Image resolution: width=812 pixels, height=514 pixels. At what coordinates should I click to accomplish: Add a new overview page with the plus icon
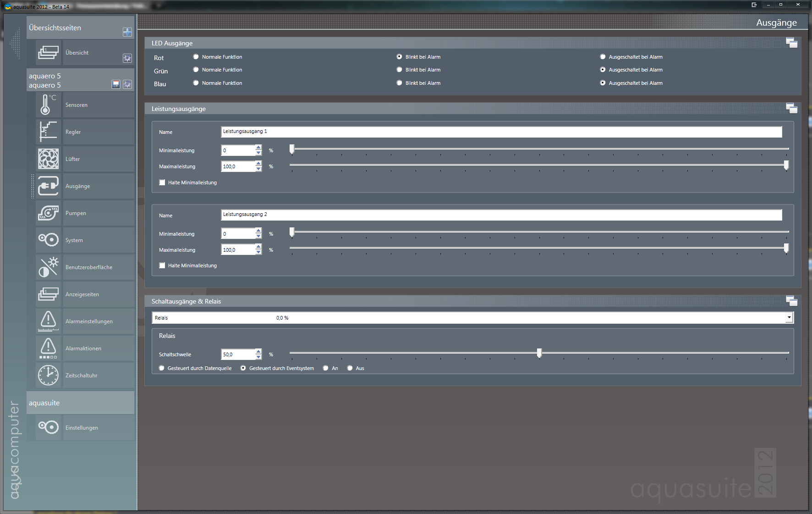click(x=127, y=32)
